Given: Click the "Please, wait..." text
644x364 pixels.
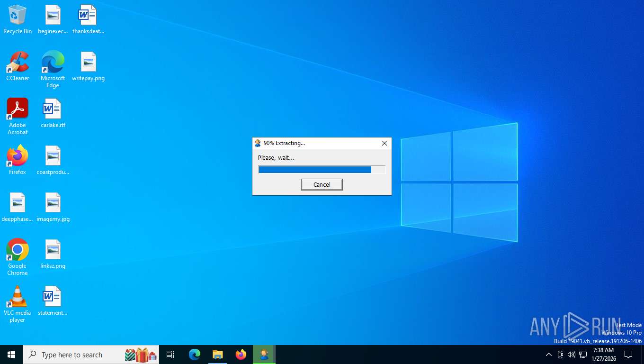Looking at the screenshot, I should coord(276,157).
